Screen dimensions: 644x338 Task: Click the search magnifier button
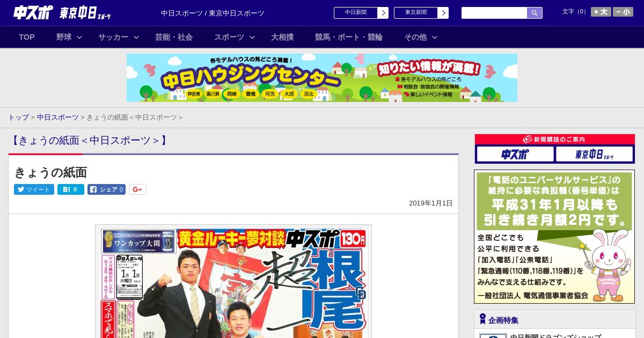(x=535, y=13)
